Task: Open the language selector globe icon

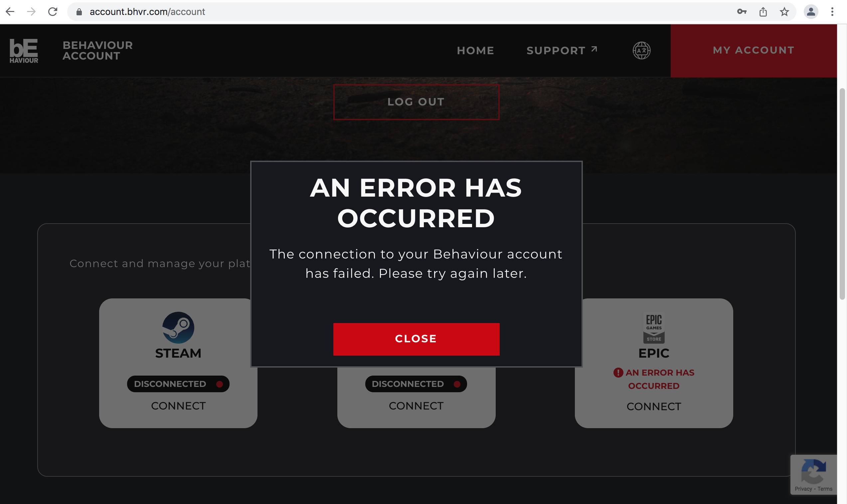Action: click(641, 51)
